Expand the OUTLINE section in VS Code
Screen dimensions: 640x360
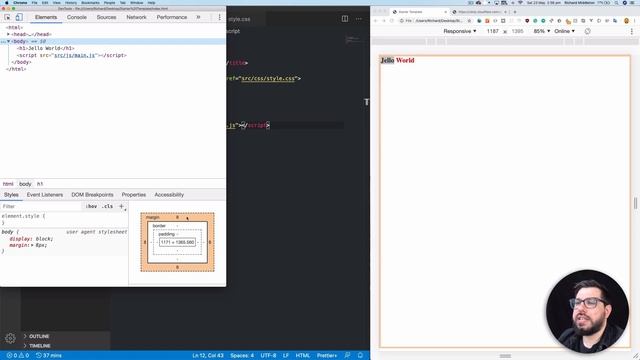point(39,336)
